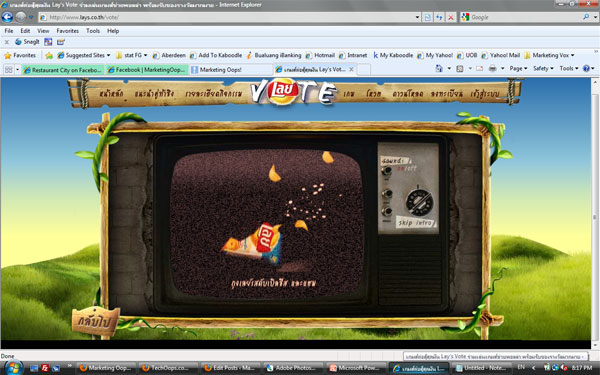
Task: Switch to Marketing Oops! tab
Action: (x=231, y=70)
